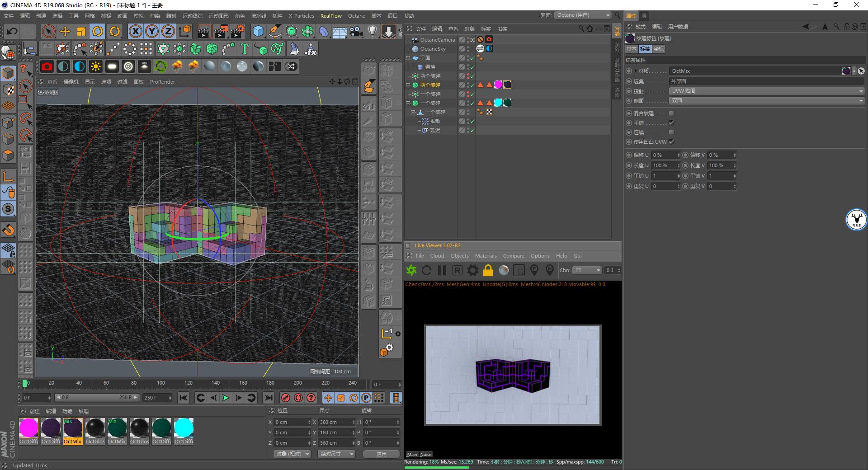The image size is (868, 470).
Task: Lock the Y axis with the Y icon
Action: pyautogui.click(x=151, y=31)
